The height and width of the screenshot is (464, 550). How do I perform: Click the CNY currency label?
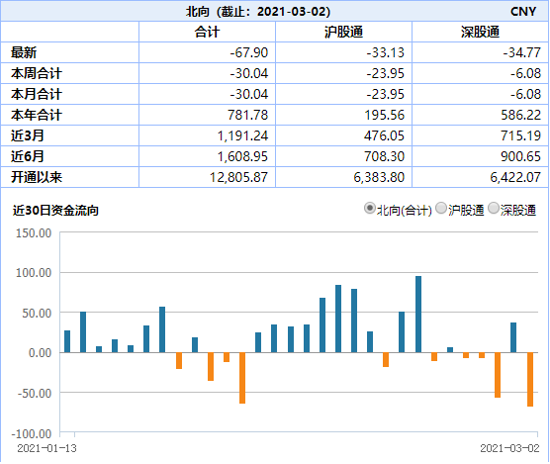[523, 12]
